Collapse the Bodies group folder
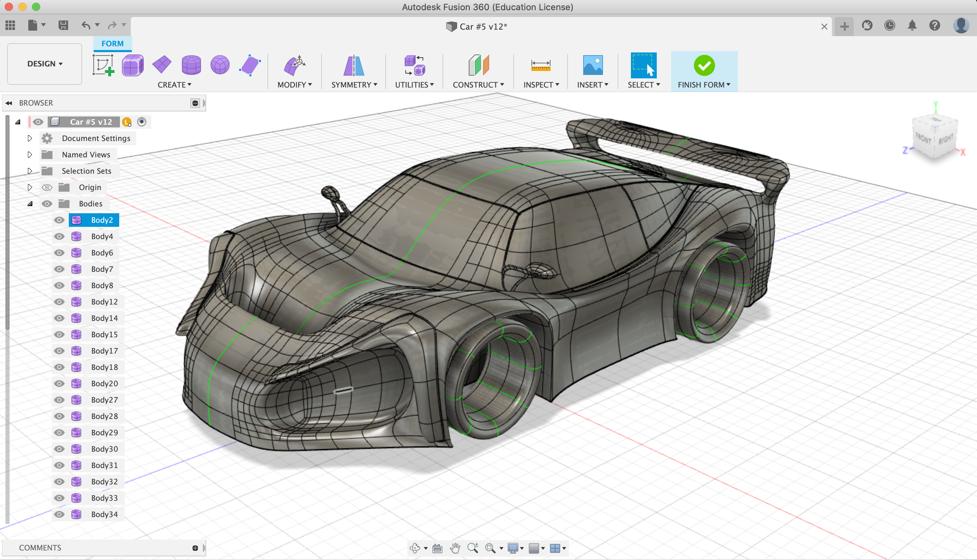The height and width of the screenshot is (560, 977). click(x=30, y=203)
